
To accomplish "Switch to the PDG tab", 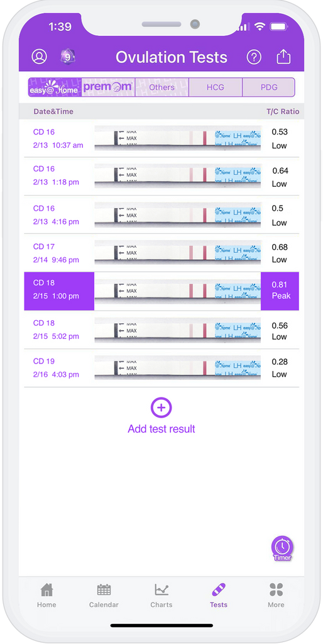I will click(x=269, y=87).
